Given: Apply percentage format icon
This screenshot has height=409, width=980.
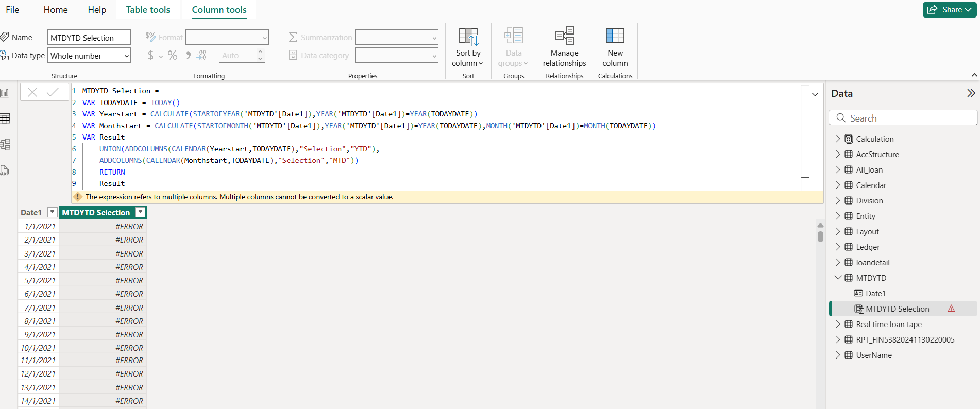Looking at the screenshot, I should tap(173, 55).
